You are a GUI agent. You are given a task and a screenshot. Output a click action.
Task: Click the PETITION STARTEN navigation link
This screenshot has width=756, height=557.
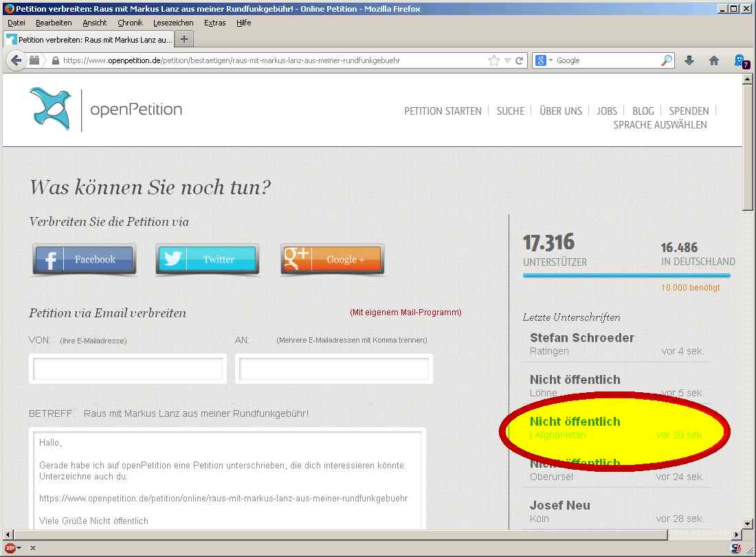(443, 111)
